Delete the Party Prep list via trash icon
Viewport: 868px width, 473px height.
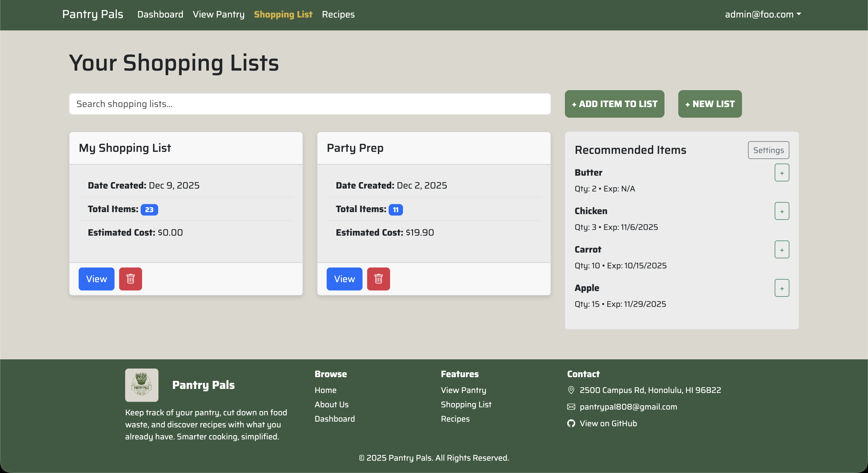(x=378, y=279)
